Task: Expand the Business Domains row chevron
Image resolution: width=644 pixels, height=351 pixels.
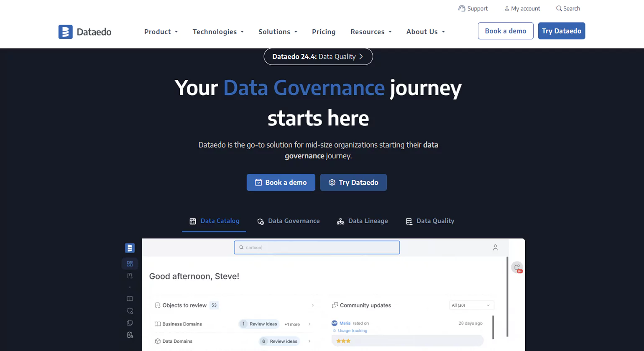Action: 309,324
